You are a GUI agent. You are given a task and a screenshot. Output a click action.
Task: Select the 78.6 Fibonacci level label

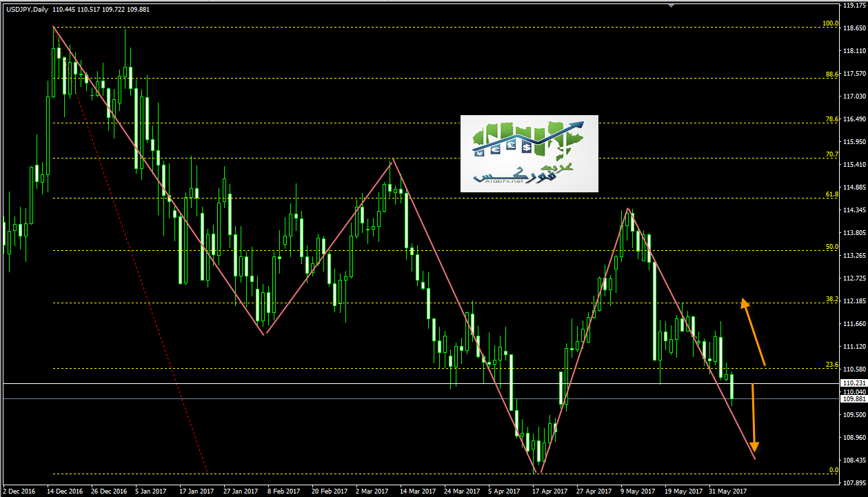pos(831,119)
